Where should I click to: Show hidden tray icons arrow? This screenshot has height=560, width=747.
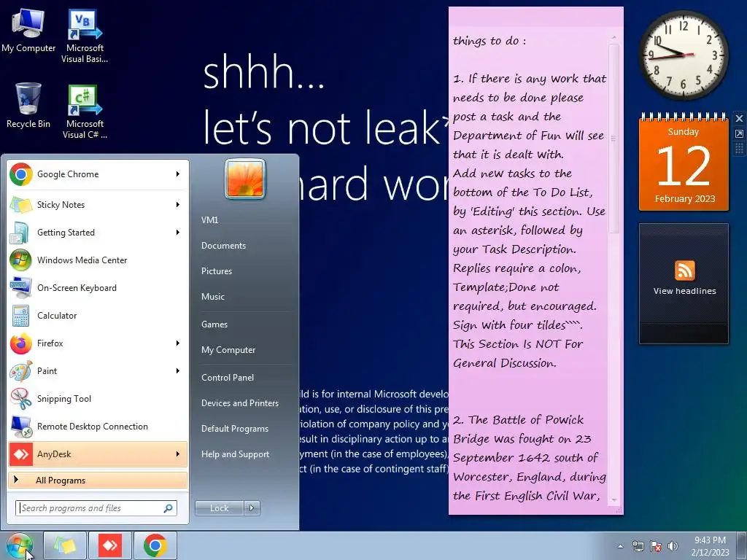[620, 546]
